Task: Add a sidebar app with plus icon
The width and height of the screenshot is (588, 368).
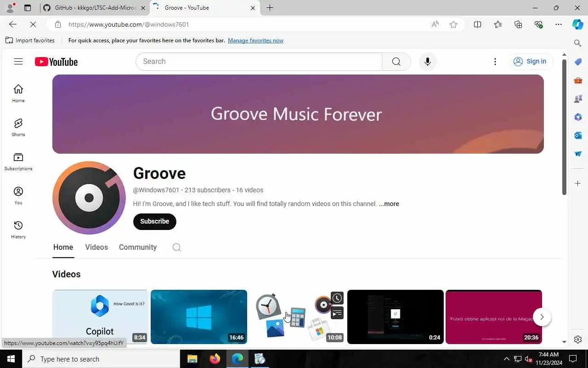Action: pos(578,183)
